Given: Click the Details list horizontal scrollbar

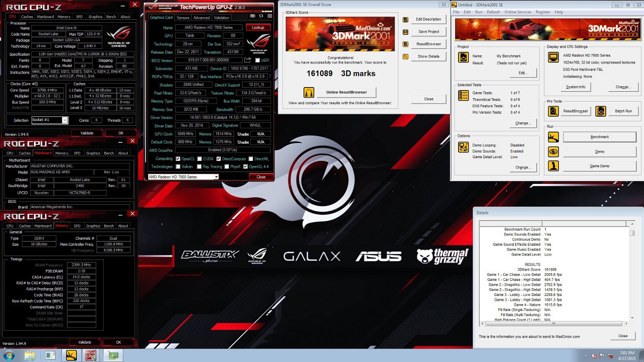Looking at the screenshot, I should 554,323.
